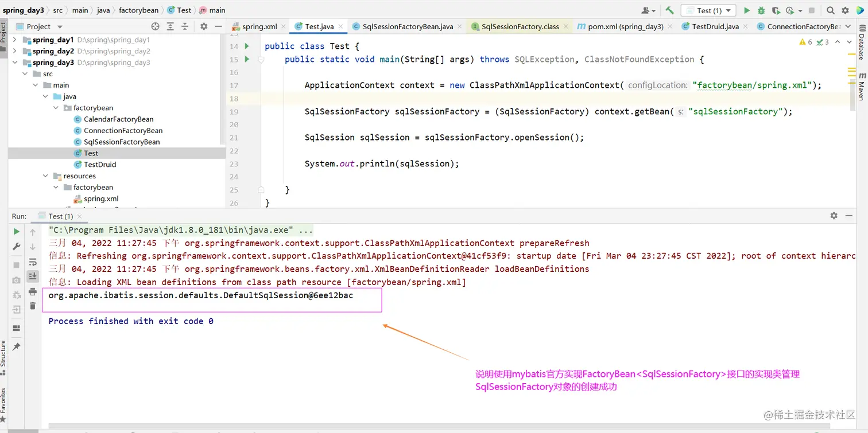
Task: Clear console with trash can icon
Action: 33,306
